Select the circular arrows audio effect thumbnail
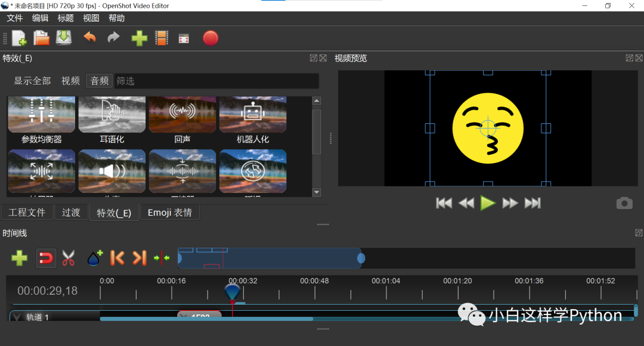The image size is (644, 346). pos(253,172)
